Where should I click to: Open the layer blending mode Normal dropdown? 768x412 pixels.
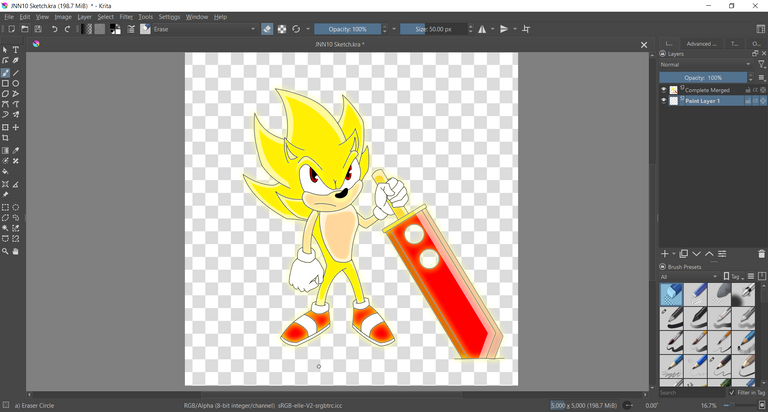click(x=705, y=65)
